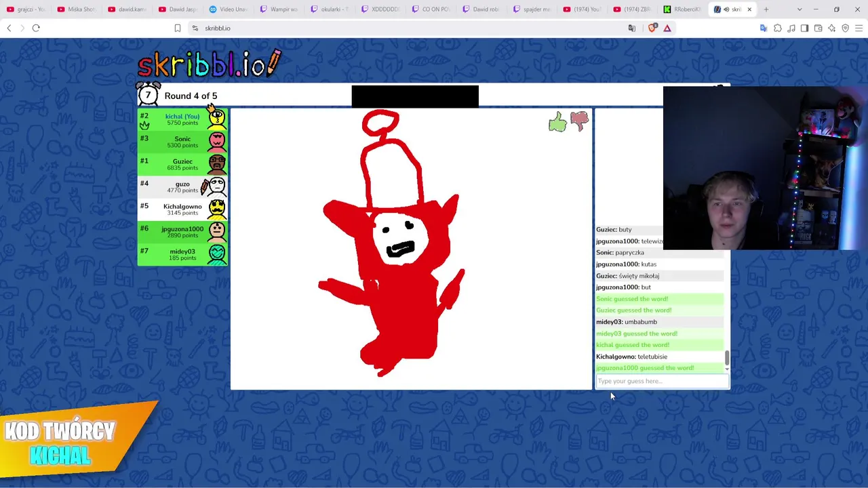Click chat message 'Guziec: buty'

point(614,230)
